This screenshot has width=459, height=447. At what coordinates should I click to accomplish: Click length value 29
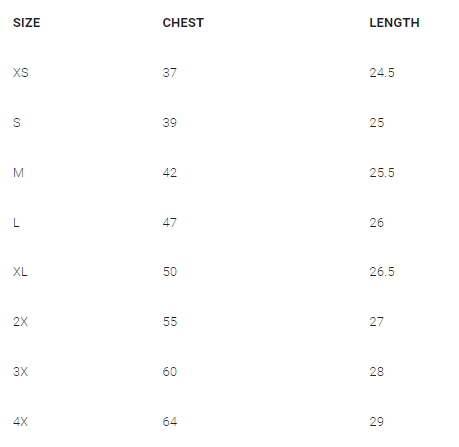click(x=377, y=422)
